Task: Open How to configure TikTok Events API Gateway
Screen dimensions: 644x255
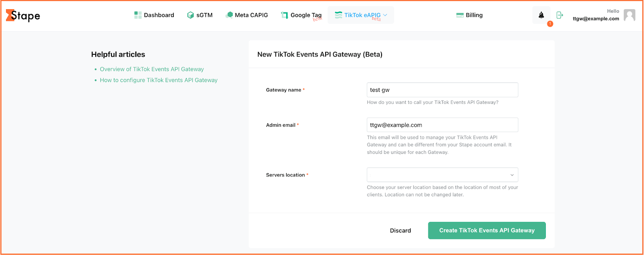Action: (159, 80)
